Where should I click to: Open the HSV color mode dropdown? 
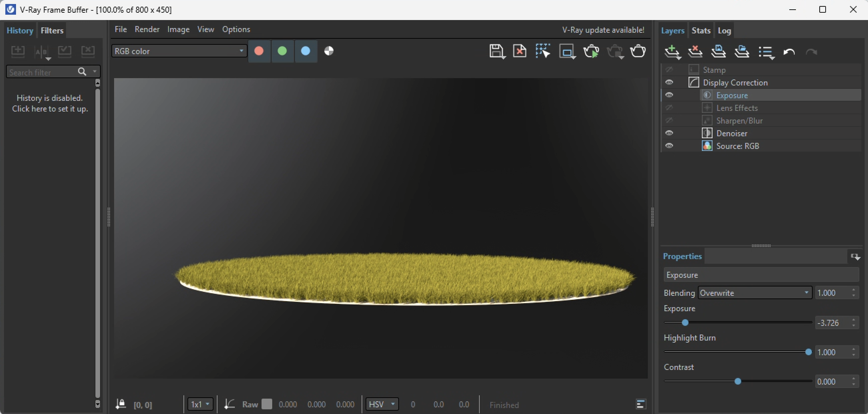(382, 404)
